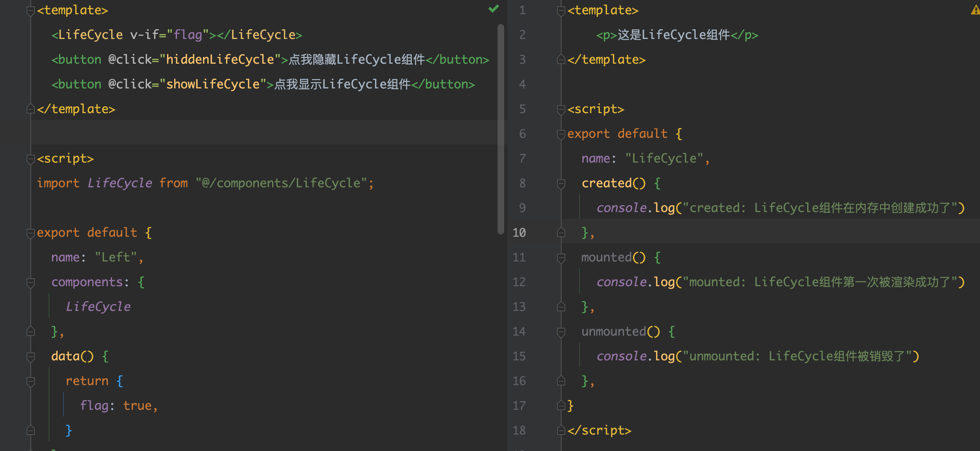Fold at </script> on line 18
Screen dimensions: 980x451
coord(561,430)
